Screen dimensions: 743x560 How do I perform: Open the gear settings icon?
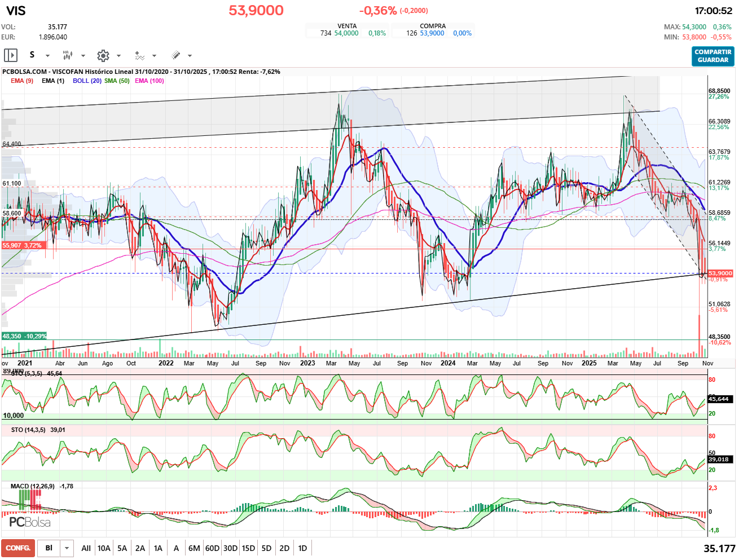point(103,55)
